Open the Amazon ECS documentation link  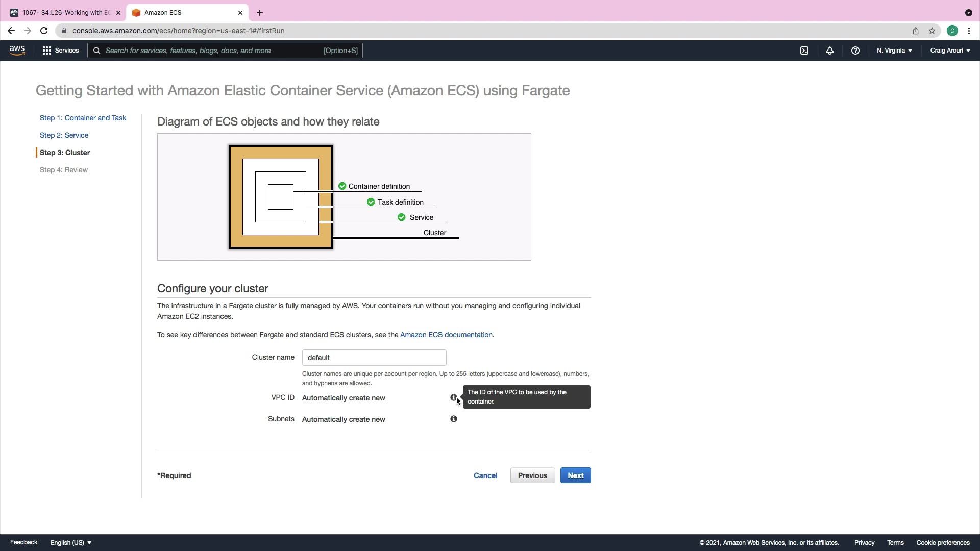(446, 335)
